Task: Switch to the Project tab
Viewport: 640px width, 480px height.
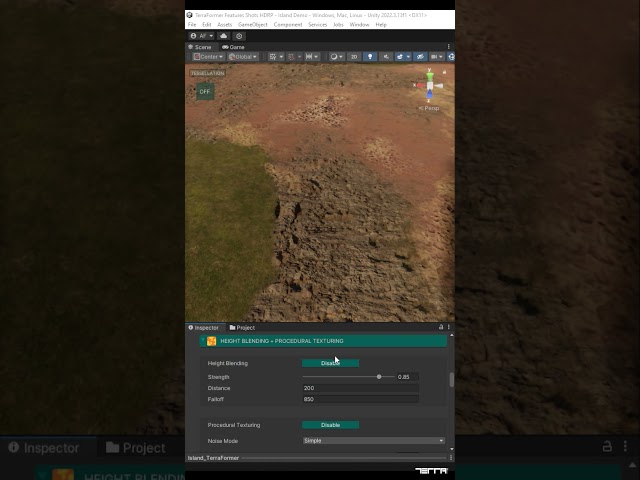Action: tap(242, 327)
